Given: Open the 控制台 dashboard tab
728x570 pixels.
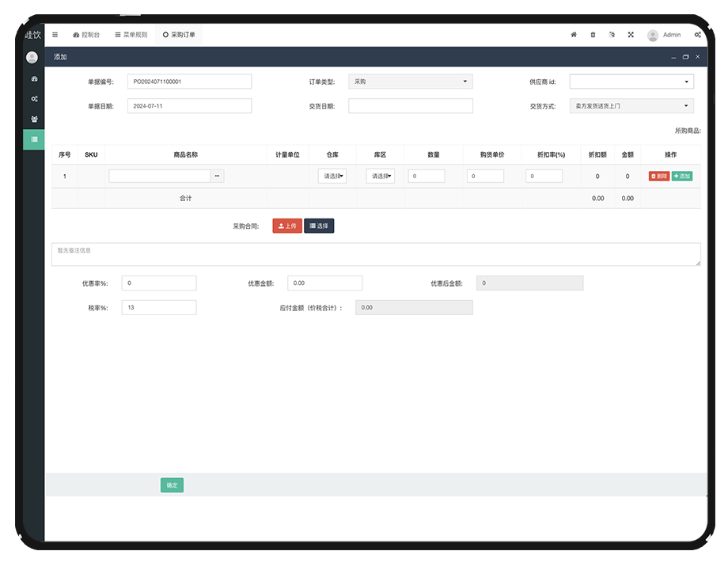Looking at the screenshot, I should [86, 35].
